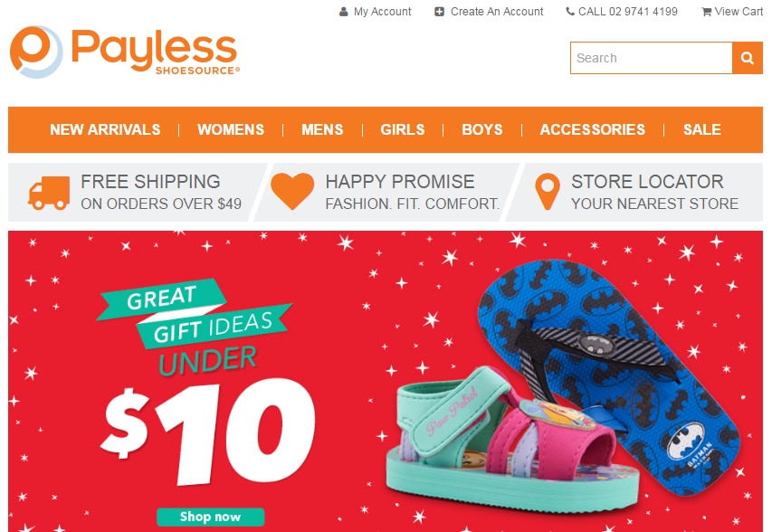Open the Boys category
Image resolution: width=772 pixels, height=532 pixels.
[x=482, y=129]
